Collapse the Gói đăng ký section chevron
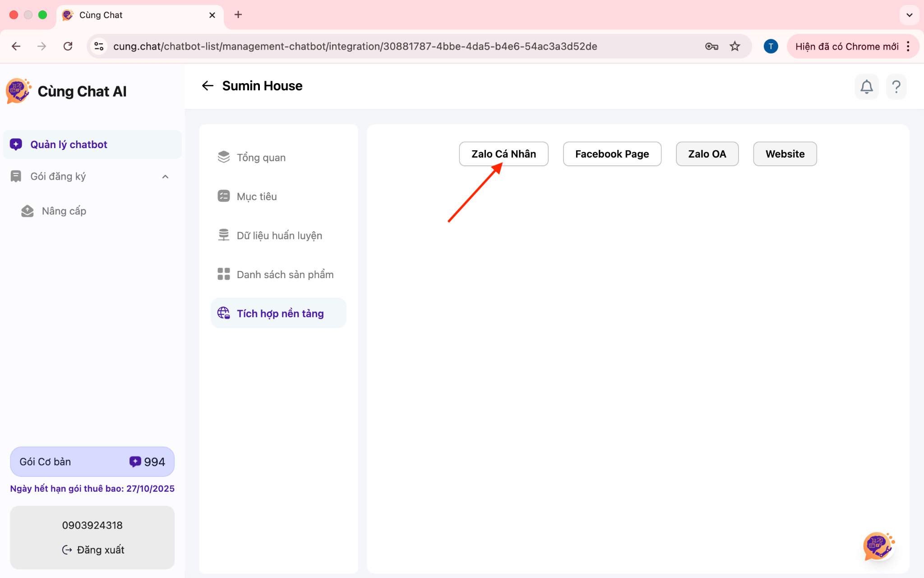Screen dimensions: 924x578 coord(165,177)
